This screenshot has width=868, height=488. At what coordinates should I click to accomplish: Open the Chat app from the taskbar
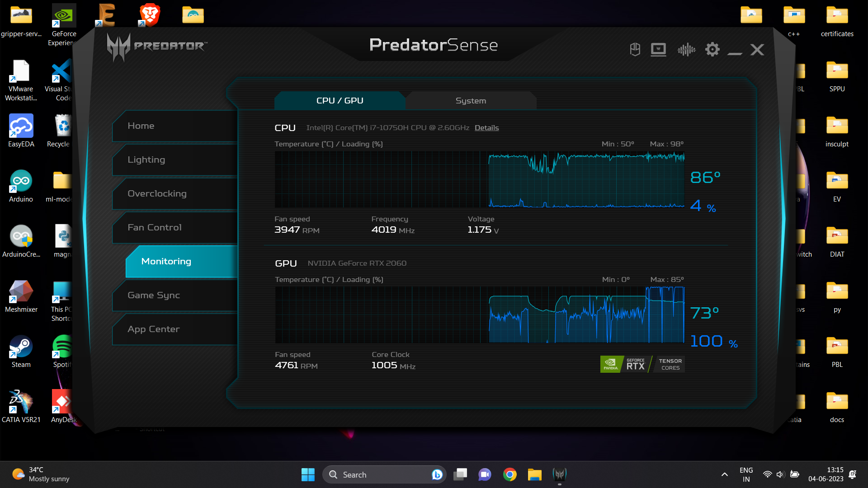click(x=485, y=474)
